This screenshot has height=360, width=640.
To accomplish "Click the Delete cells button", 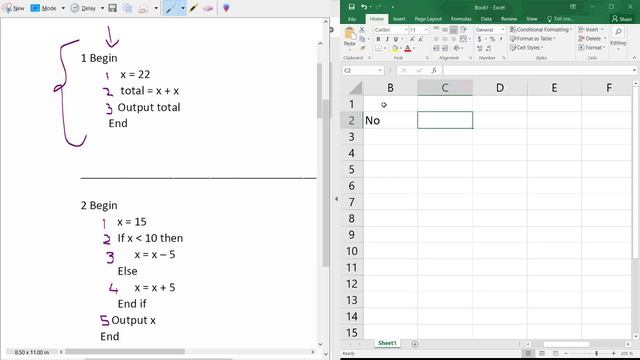I will 591,39.
